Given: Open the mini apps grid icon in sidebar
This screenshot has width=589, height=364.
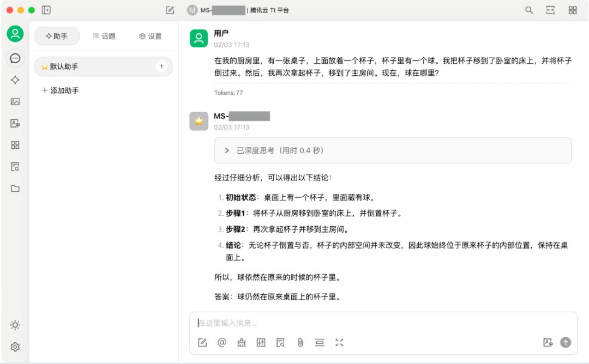Looking at the screenshot, I should 15,145.
